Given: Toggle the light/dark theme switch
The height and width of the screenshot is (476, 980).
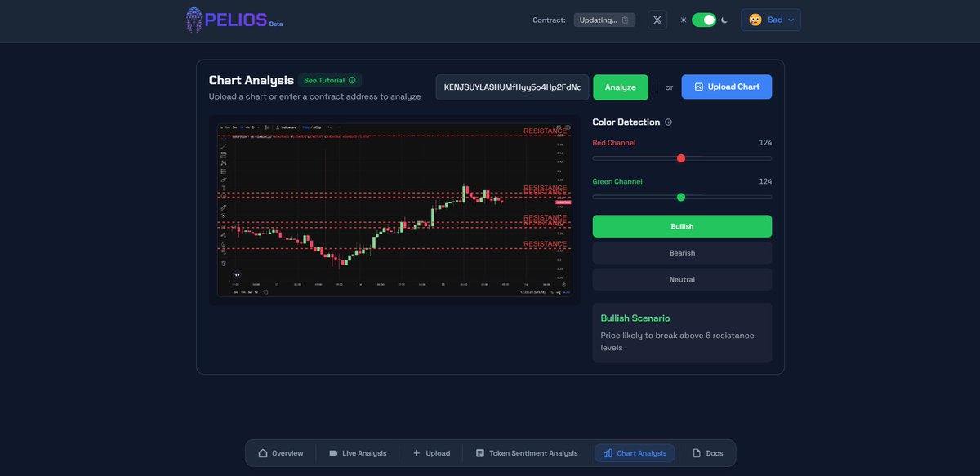Looking at the screenshot, I should (x=704, y=20).
